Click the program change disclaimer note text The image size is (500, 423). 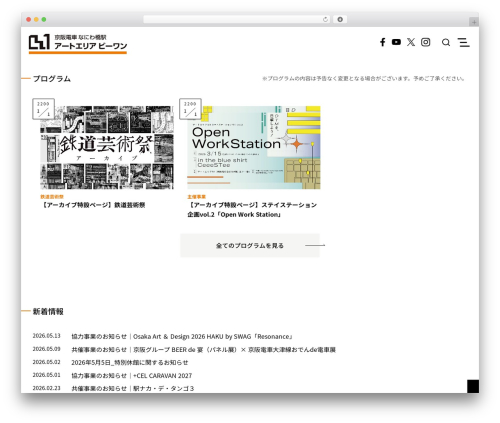point(363,79)
